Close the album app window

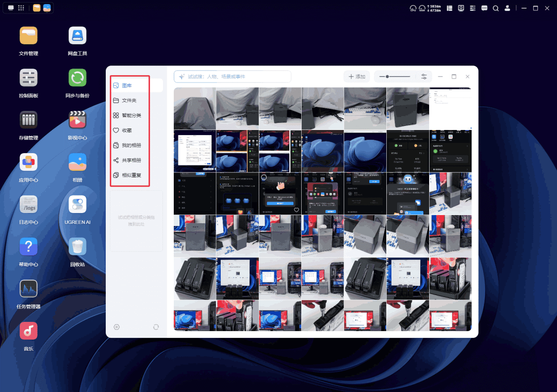(467, 76)
